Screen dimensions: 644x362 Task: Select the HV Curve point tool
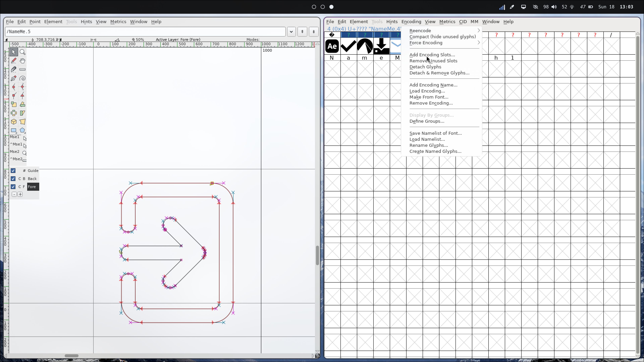(22, 87)
